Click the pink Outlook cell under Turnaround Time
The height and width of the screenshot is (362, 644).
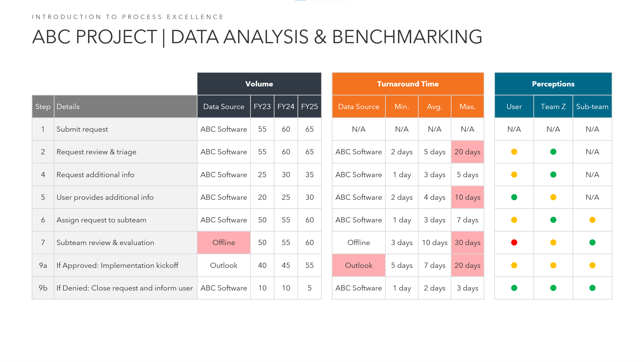coord(359,265)
